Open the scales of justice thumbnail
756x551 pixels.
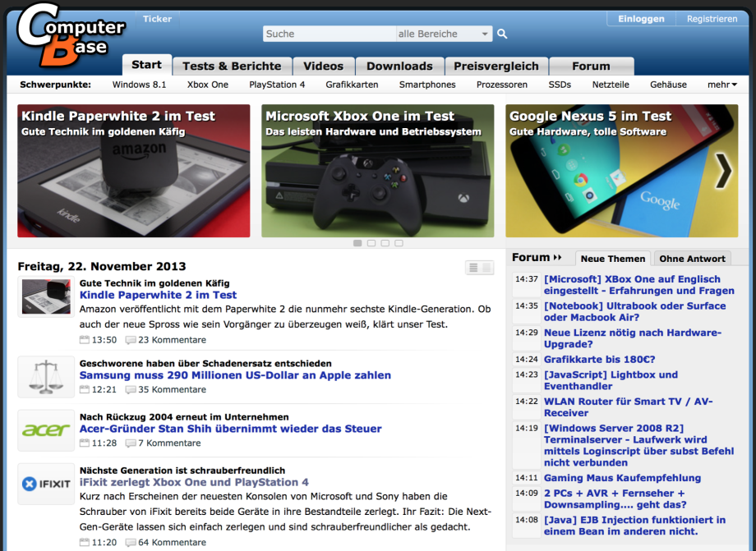click(x=46, y=377)
